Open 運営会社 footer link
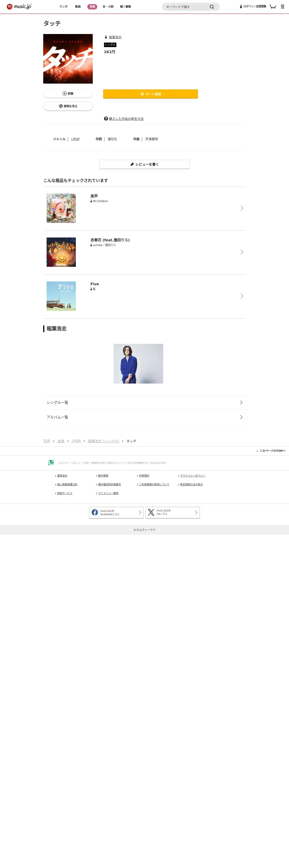The height and width of the screenshot is (868, 289). (x=62, y=476)
